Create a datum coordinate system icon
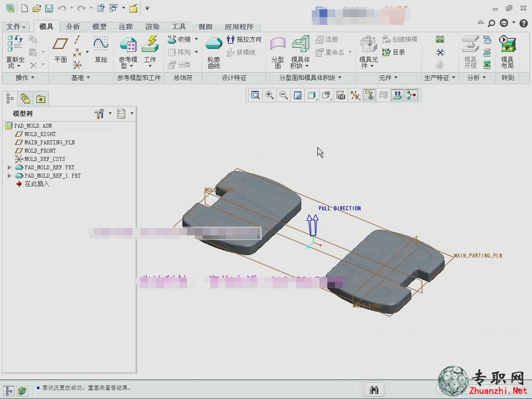This screenshot has width=532, height=399. [77, 64]
